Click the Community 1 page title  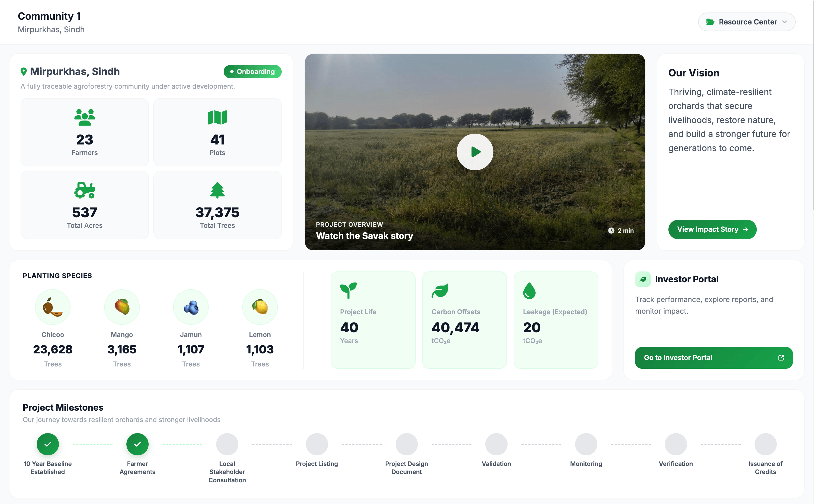(49, 16)
